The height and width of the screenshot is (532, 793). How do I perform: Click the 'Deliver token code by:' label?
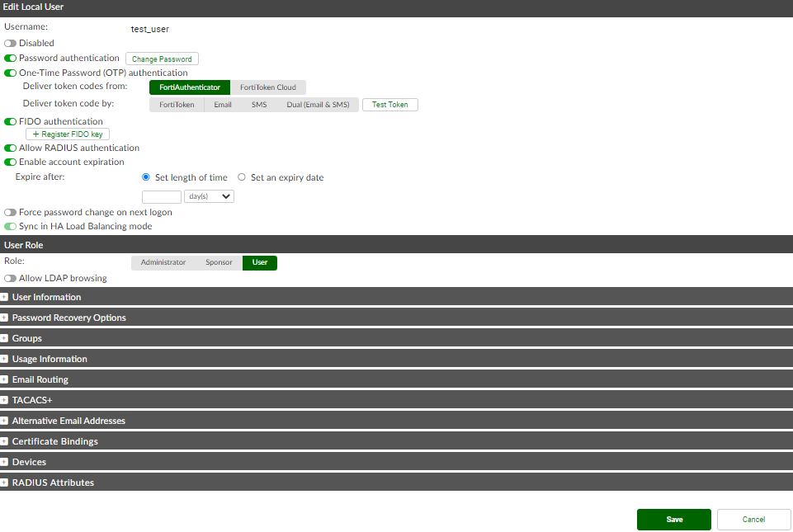click(68, 104)
